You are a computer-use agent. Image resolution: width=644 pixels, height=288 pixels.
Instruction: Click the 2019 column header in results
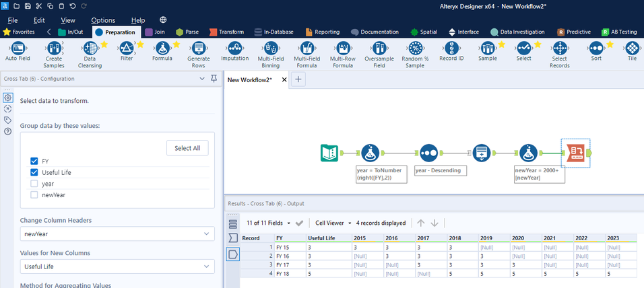(494, 238)
